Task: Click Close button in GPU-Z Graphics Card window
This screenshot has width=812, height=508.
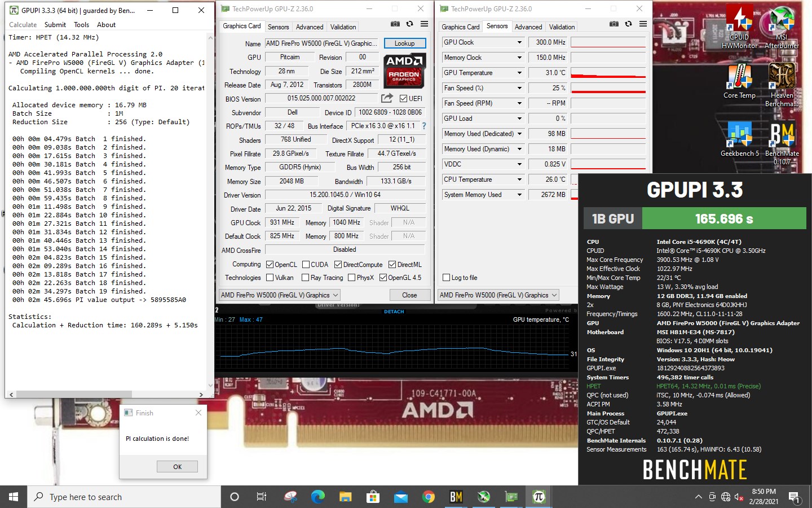Action: pyautogui.click(x=409, y=295)
